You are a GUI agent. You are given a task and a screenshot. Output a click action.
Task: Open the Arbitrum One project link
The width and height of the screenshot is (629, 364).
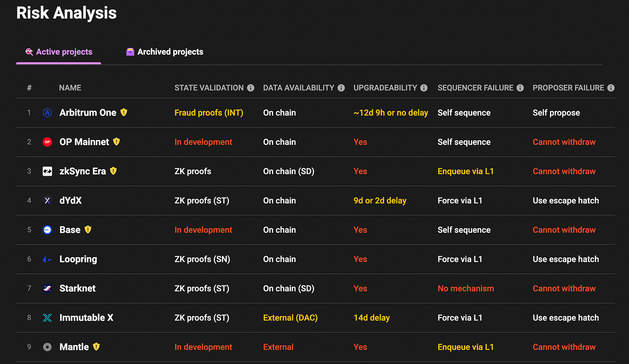click(x=88, y=113)
